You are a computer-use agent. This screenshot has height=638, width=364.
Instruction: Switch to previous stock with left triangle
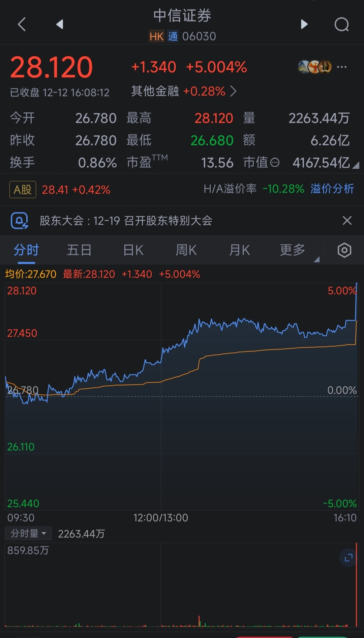click(60, 24)
